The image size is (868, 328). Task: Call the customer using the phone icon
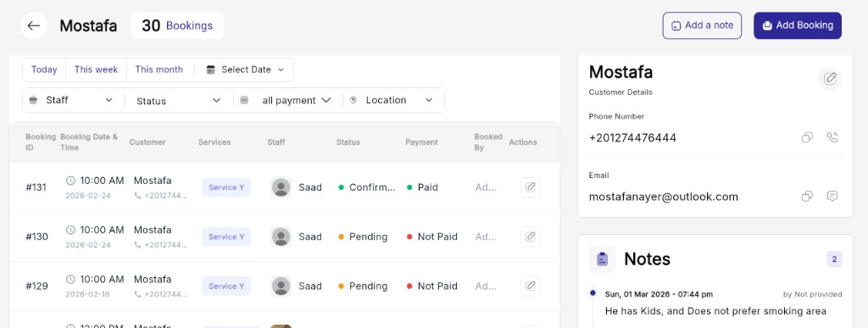832,137
